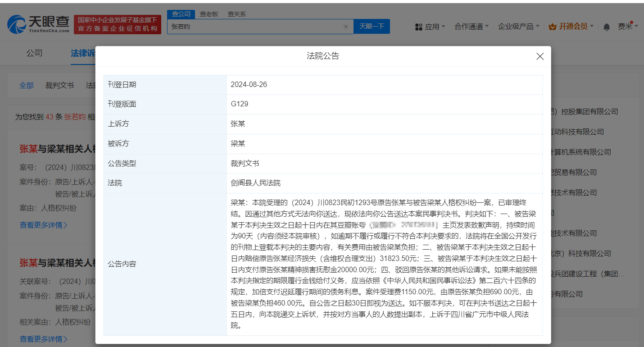
Task: Clear the search box using the × icon
Action: coord(346,27)
